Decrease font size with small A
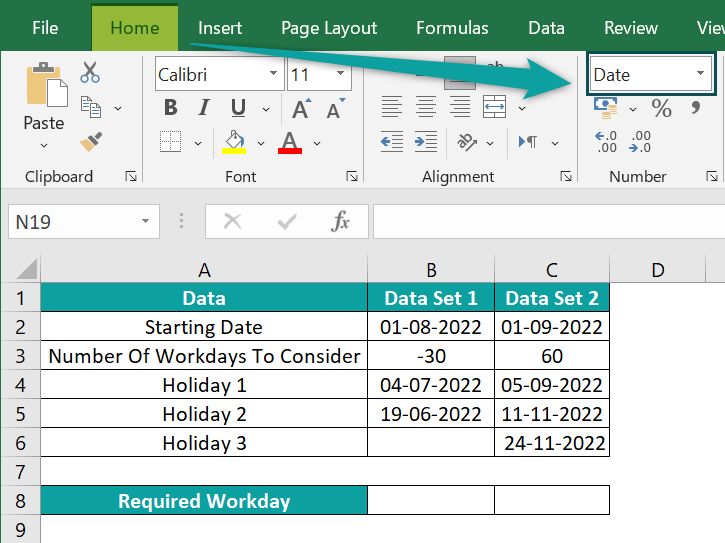This screenshot has width=725, height=543. tap(335, 108)
